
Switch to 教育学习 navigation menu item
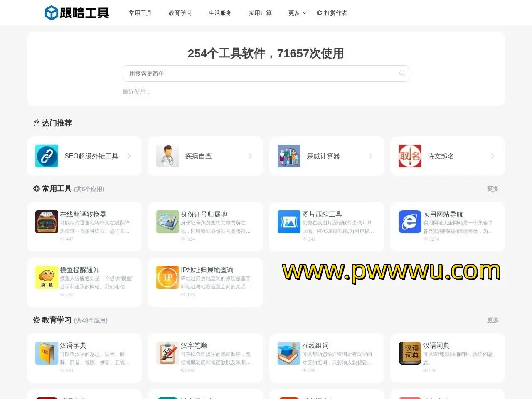coord(180,13)
